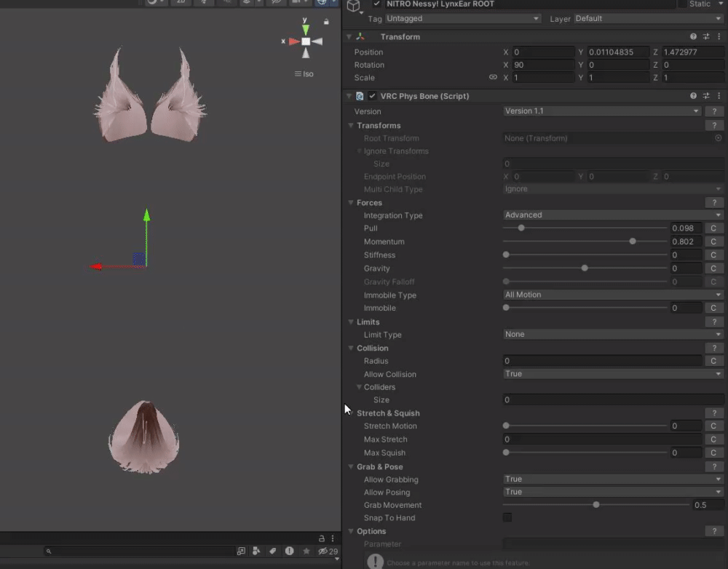Click the search by label tag icon
728x569 pixels.
click(x=272, y=552)
